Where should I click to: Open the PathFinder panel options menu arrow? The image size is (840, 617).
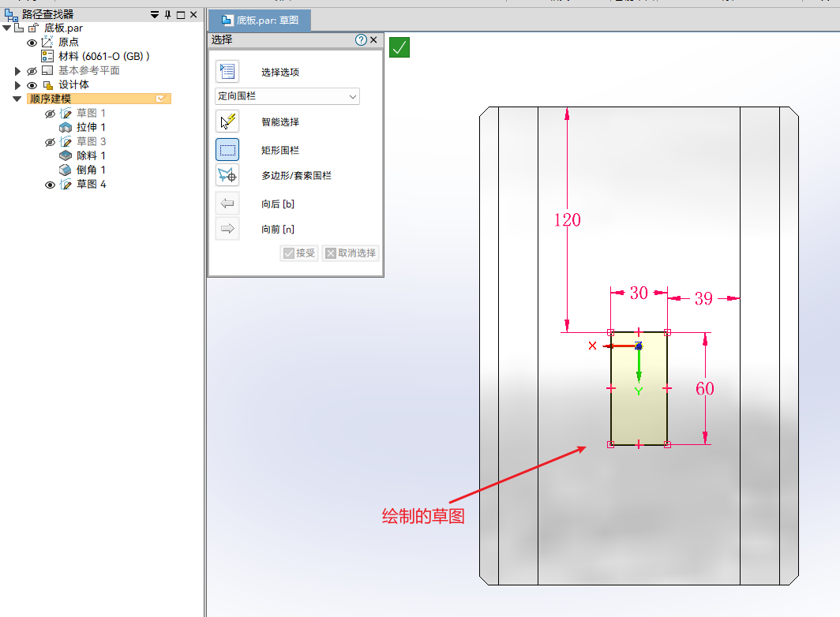pos(155,15)
